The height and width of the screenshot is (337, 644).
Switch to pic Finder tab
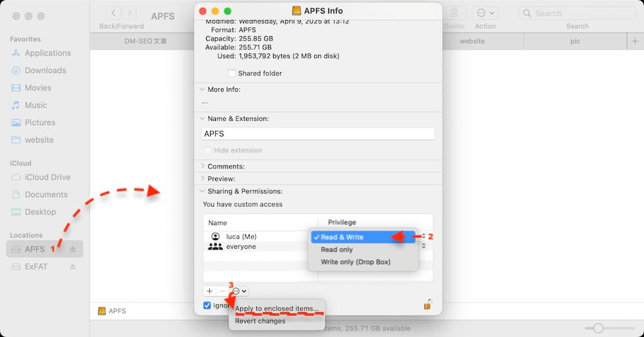pyautogui.click(x=575, y=41)
